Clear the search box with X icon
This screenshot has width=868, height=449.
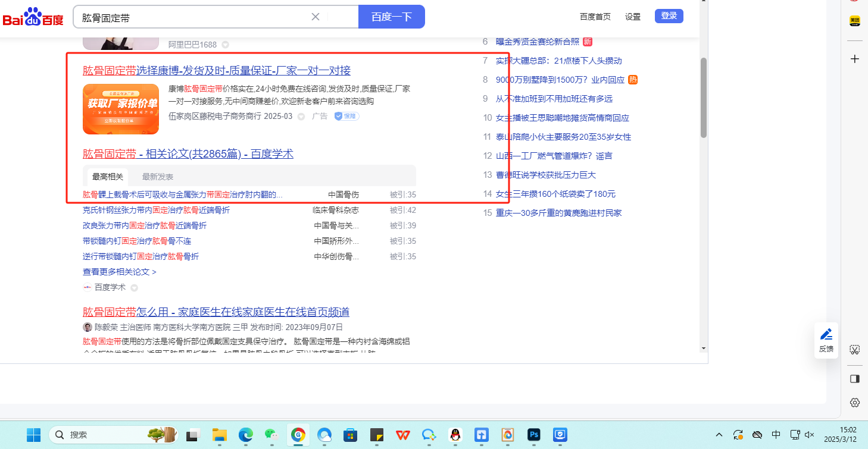[x=316, y=17]
